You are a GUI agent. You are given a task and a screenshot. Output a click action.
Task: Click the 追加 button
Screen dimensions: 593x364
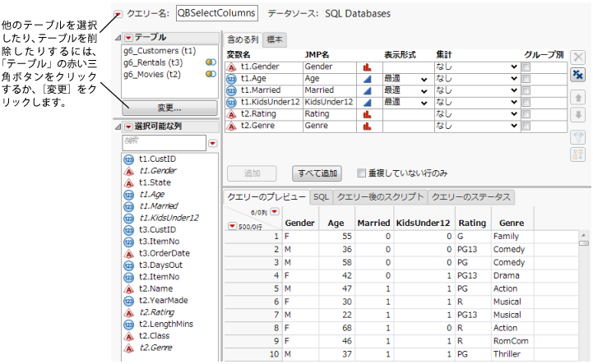click(252, 173)
